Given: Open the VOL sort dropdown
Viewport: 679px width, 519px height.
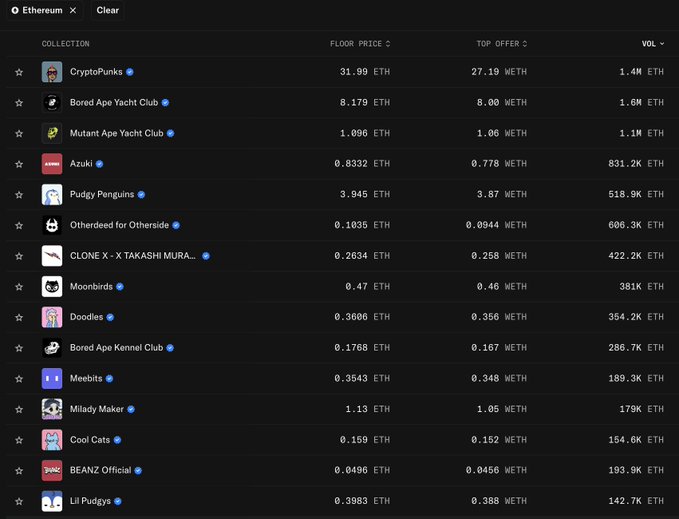Looking at the screenshot, I should [653, 44].
